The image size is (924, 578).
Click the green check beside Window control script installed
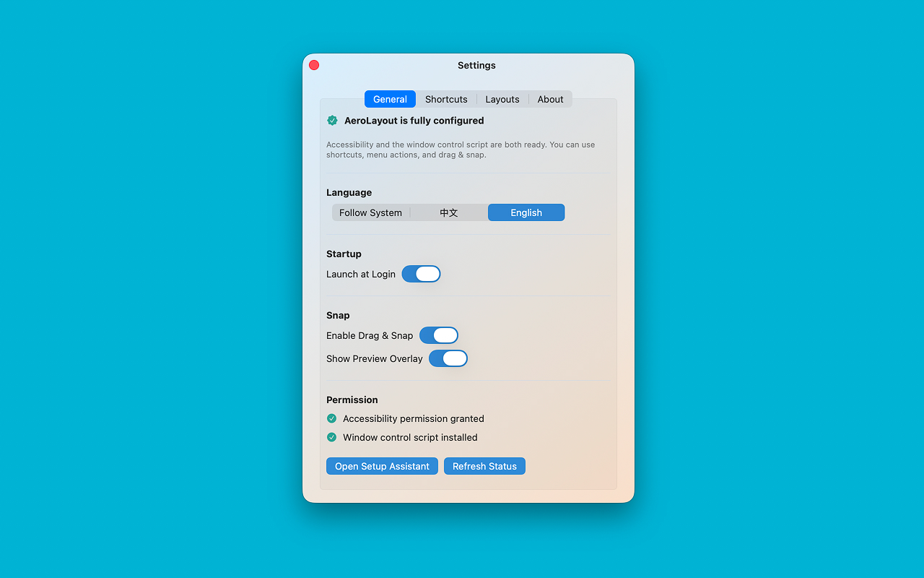pyautogui.click(x=331, y=437)
